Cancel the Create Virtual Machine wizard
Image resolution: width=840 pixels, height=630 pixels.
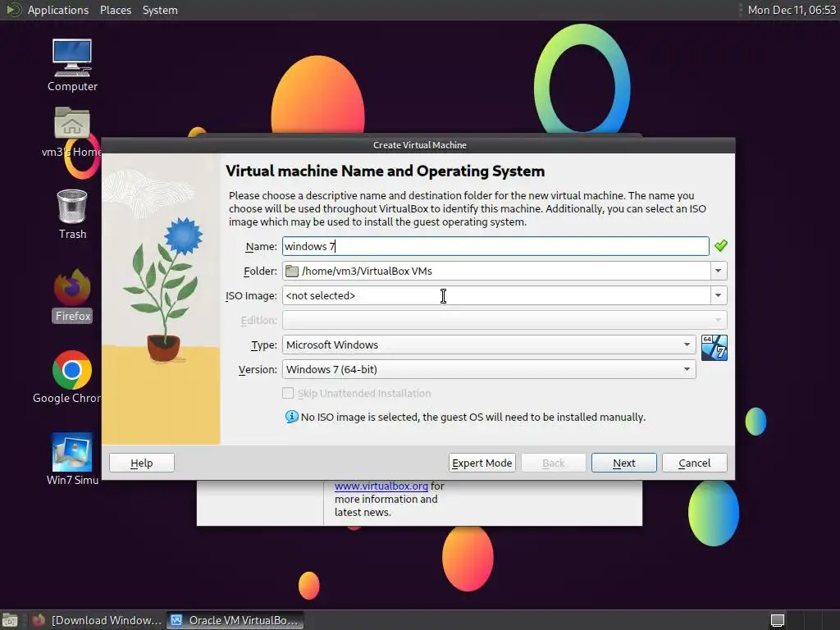coord(694,463)
